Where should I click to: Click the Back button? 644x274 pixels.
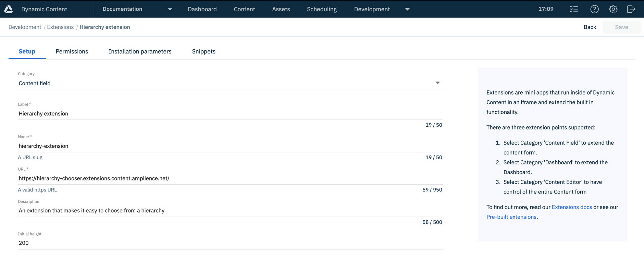coord(590,27)
